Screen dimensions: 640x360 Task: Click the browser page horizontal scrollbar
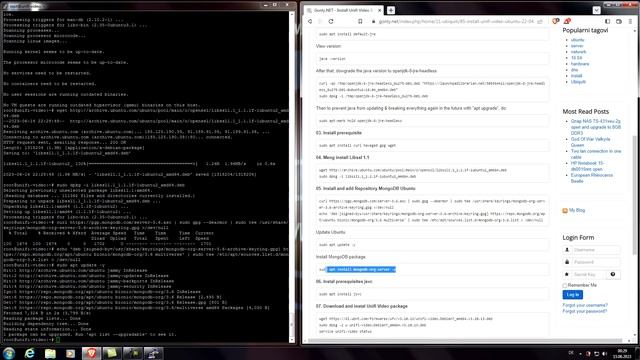click(465, 340)
